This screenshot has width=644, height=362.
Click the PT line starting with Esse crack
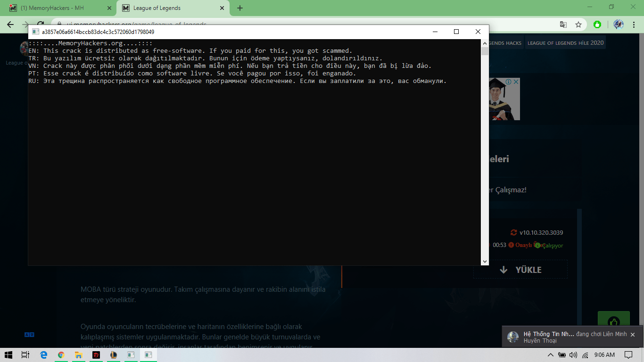point(192,74)
